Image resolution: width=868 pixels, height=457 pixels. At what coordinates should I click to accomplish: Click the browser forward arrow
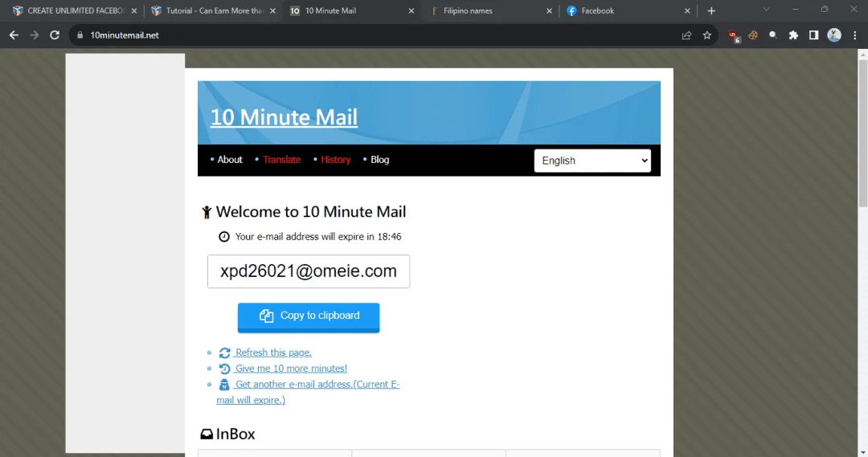(35, 35)
